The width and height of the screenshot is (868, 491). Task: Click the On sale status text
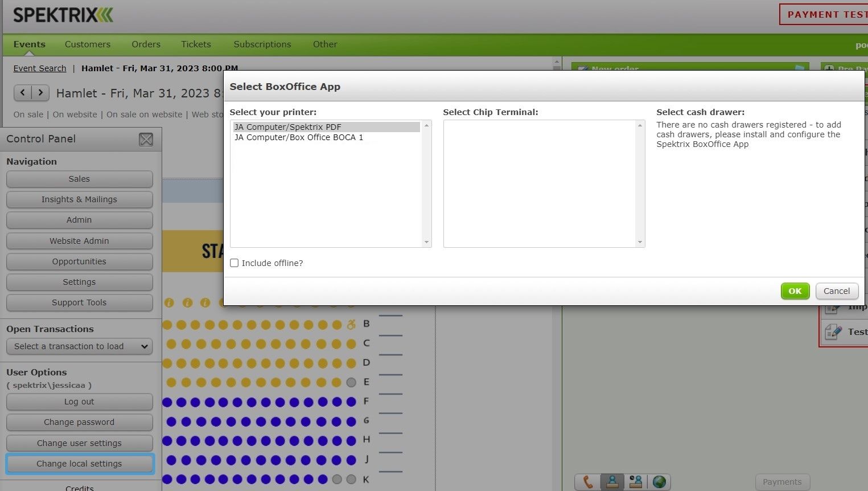click(x=28, y=114)
